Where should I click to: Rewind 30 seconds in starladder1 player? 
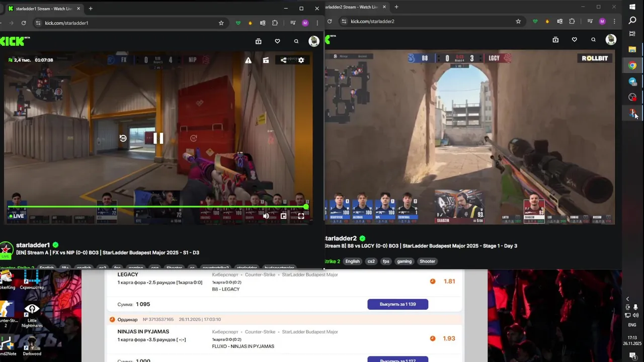click(x=123, y=138)
